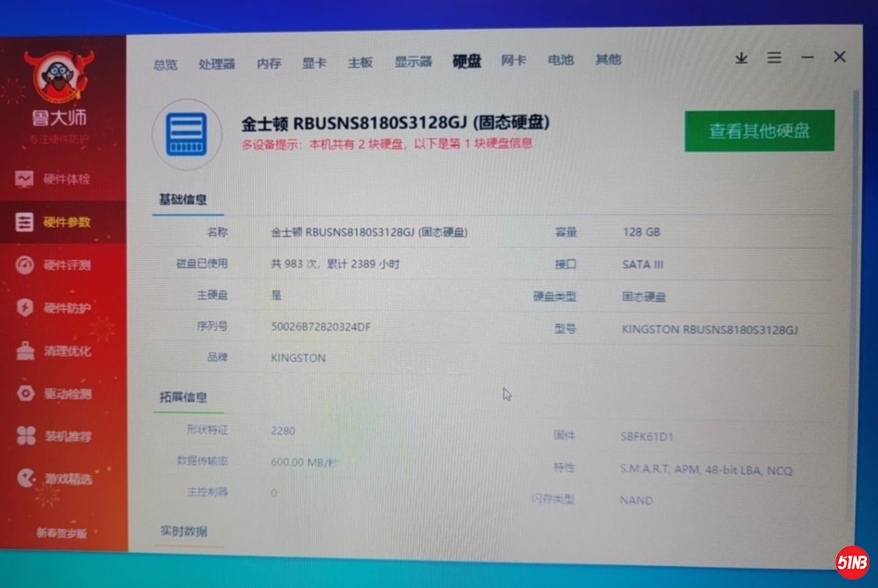878x588 pixels.
Task: Open 硬件防护 shield icon in sidebar
Action: [25, 308]
